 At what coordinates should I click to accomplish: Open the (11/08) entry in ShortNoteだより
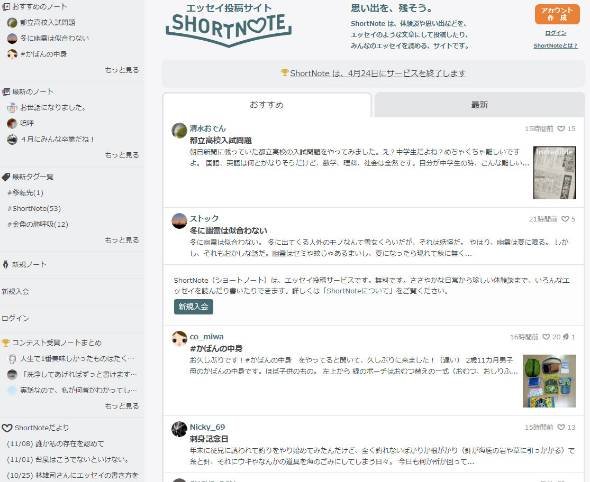pos(55,444)
